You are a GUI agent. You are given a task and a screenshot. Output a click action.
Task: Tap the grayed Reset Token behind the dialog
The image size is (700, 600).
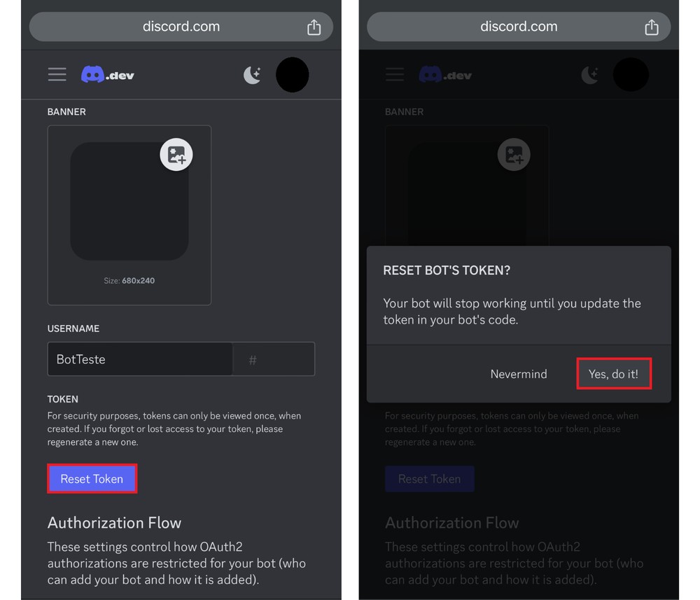(x=429, y=478)
